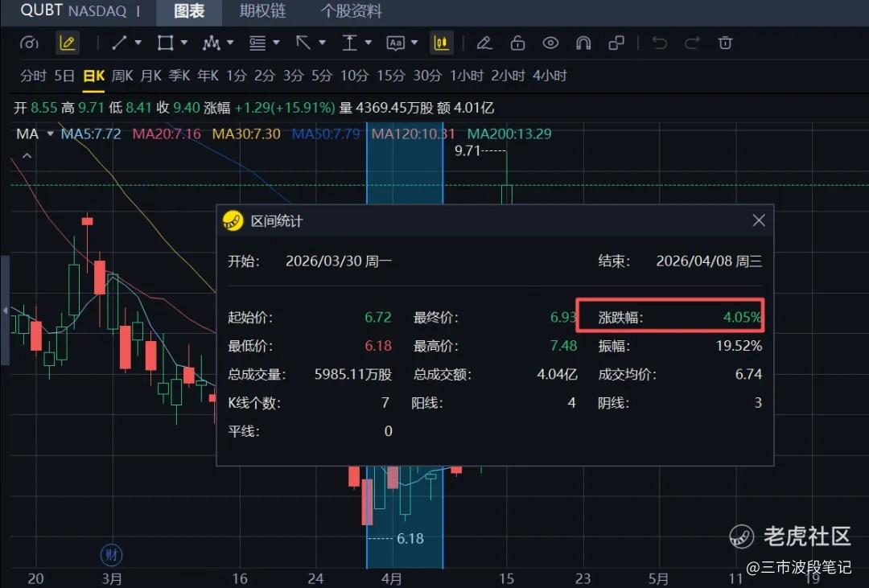
Task: Click the eraser tool icon
Action: click(x=484, y=43)
